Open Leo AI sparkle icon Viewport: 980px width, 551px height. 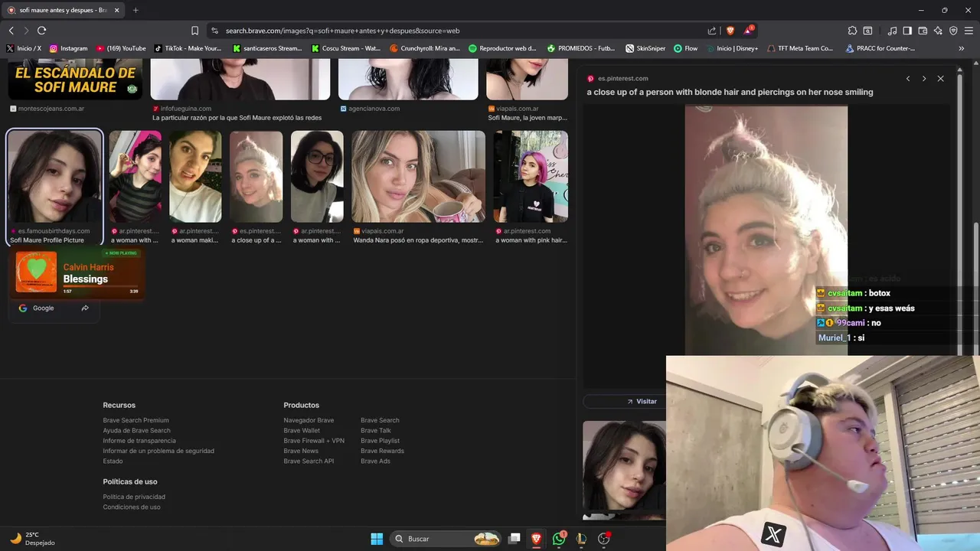(x=938, y=31)
